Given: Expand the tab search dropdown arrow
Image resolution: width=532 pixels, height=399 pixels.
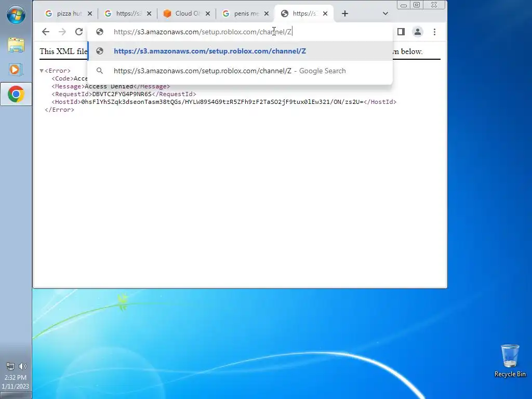Looking at the screenshot, I should 385,14.
